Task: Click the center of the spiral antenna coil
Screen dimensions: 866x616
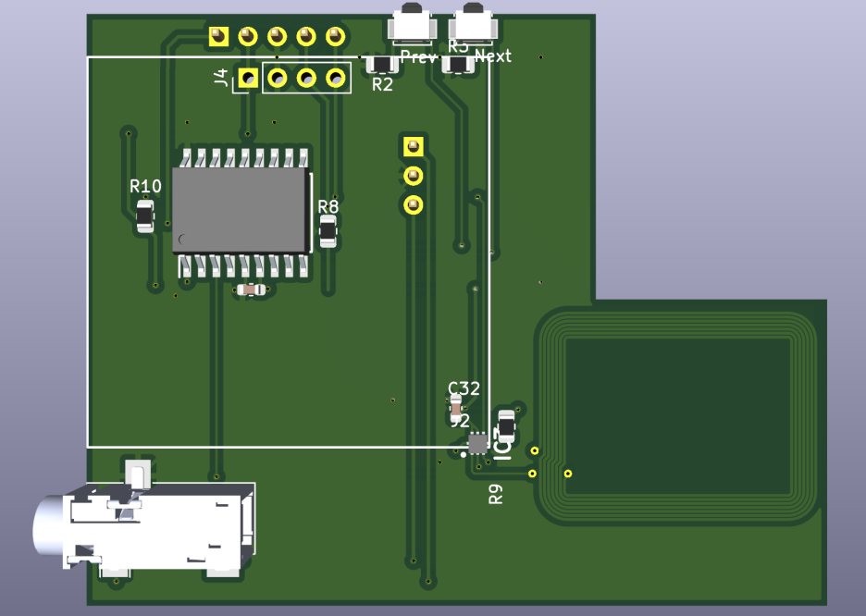Action: tap(678, 414)
